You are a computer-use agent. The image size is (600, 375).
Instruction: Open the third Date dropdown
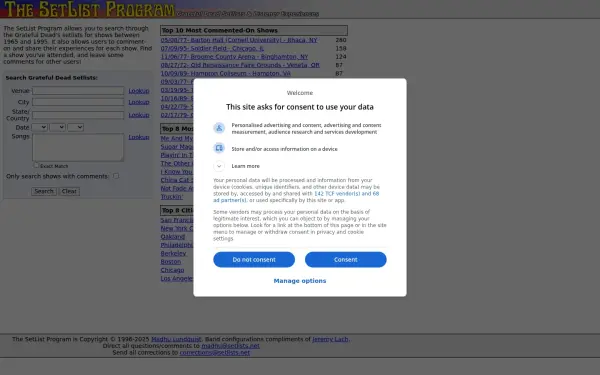pyautogui.click(x=75, y=127)
